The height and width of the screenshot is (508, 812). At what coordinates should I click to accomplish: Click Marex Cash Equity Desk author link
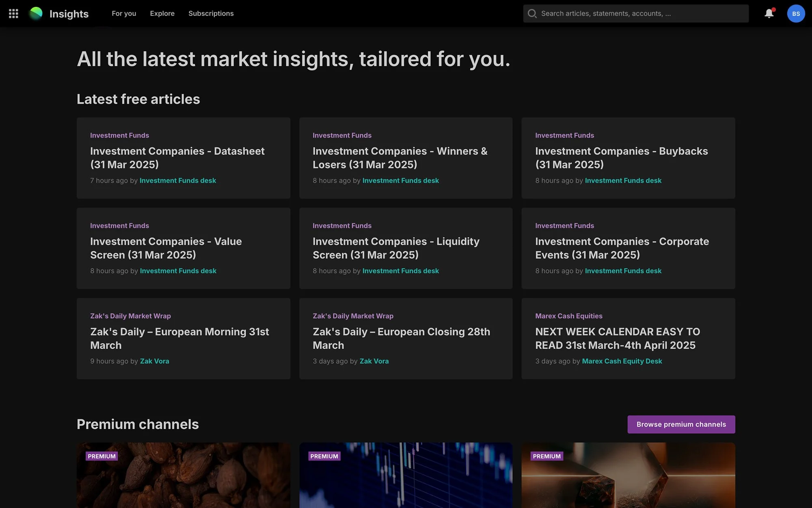click(x=622, y=361)
